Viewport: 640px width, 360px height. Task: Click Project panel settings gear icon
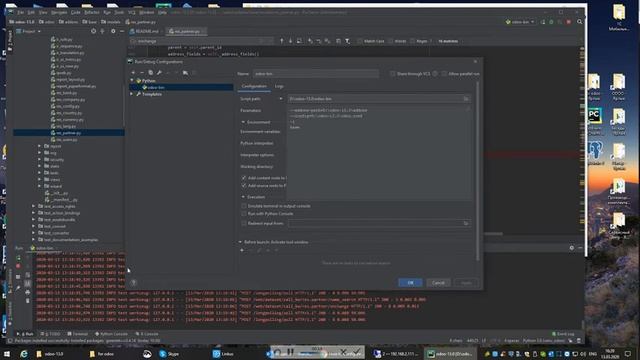pos(113,31)
